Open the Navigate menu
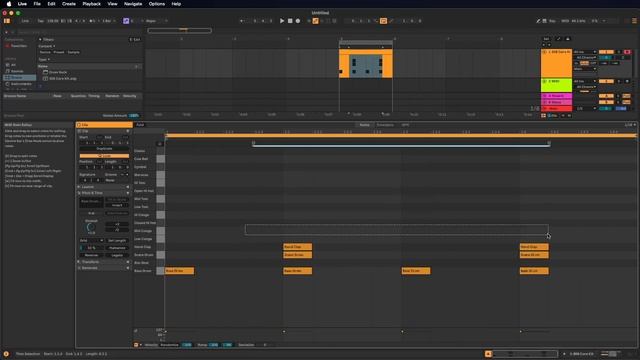This screenshot has height=360, width=640. [x=133, y=4]
